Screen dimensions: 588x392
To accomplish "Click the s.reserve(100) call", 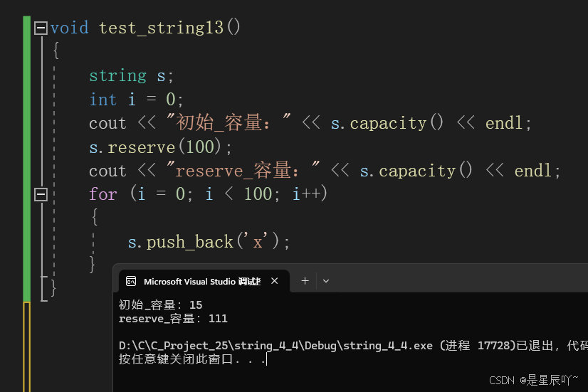I will point(160,147).
